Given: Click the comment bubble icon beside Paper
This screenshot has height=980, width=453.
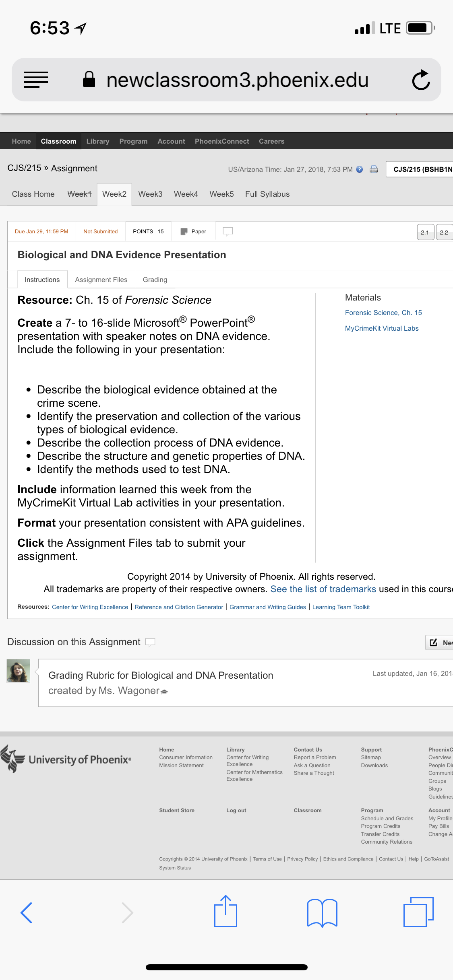Looking at the screenshot, I should click(228, 231).
